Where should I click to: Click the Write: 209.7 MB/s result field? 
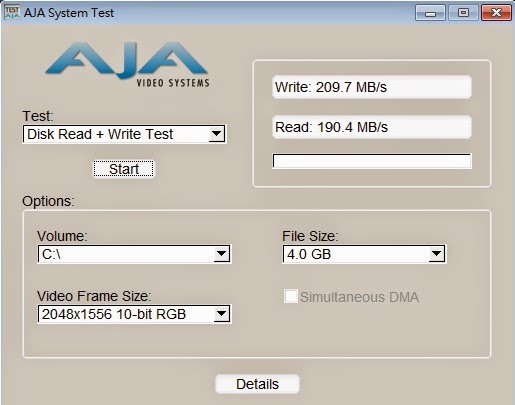pyautogui.click(x=372, y=87)
